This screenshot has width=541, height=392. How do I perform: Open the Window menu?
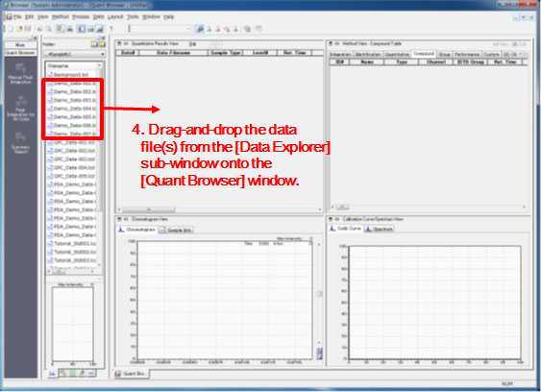151,16
